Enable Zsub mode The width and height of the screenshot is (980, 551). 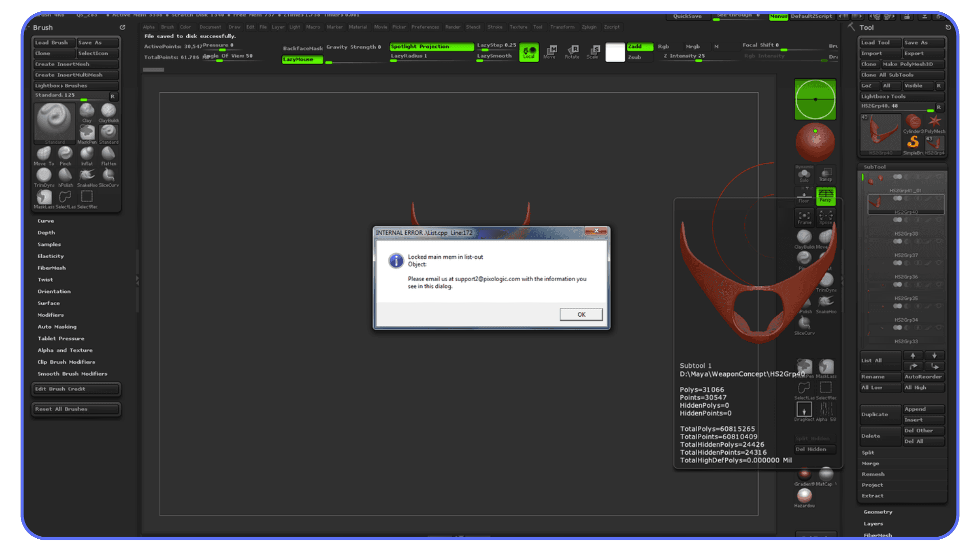tap(640, 57)
